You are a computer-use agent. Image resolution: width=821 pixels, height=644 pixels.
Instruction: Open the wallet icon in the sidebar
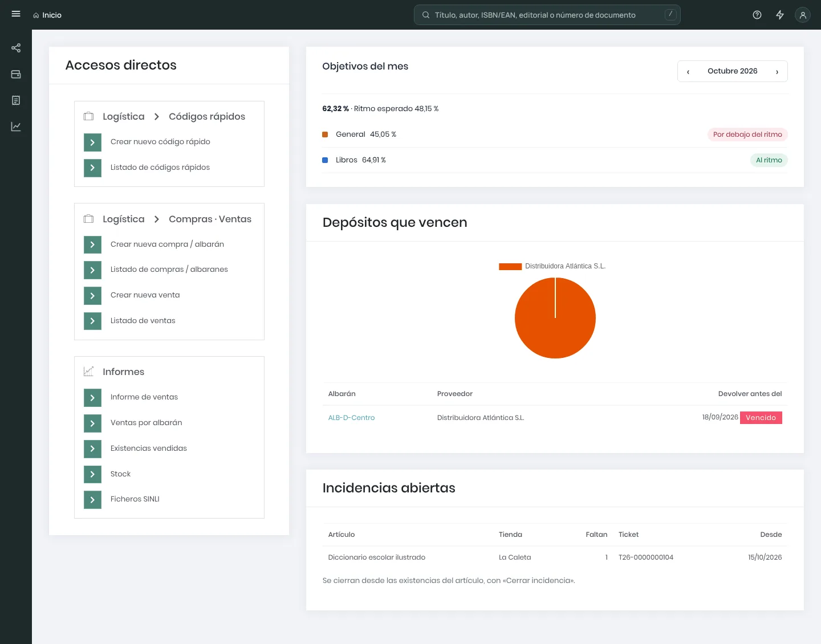[x=16, y=74]
